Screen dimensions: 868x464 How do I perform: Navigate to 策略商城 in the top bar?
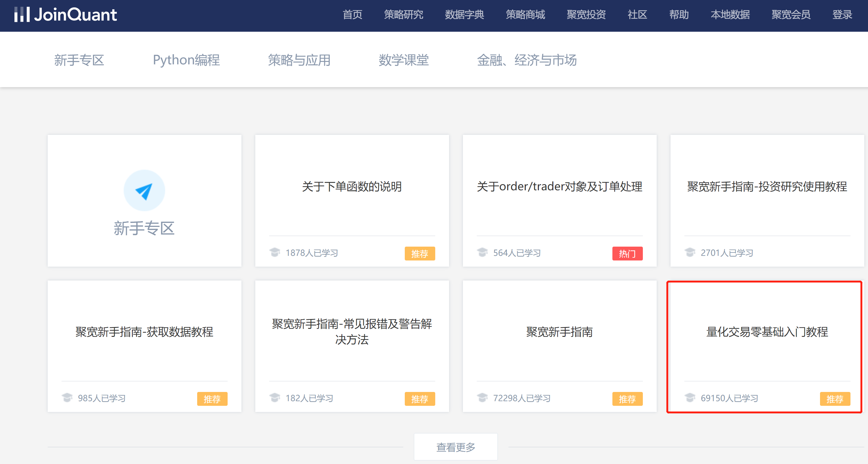[525, 15]
